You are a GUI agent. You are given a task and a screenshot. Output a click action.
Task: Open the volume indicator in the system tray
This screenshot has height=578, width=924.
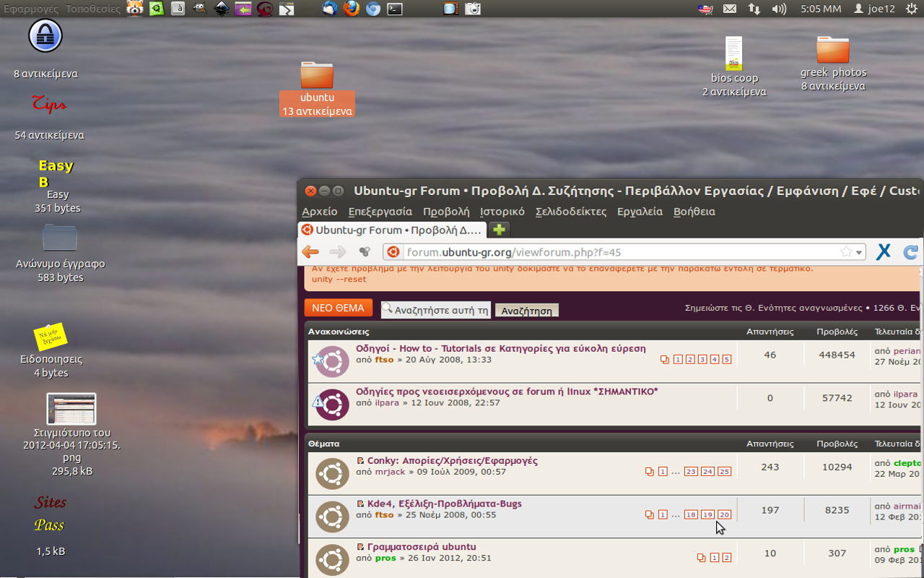pos(779,9)
